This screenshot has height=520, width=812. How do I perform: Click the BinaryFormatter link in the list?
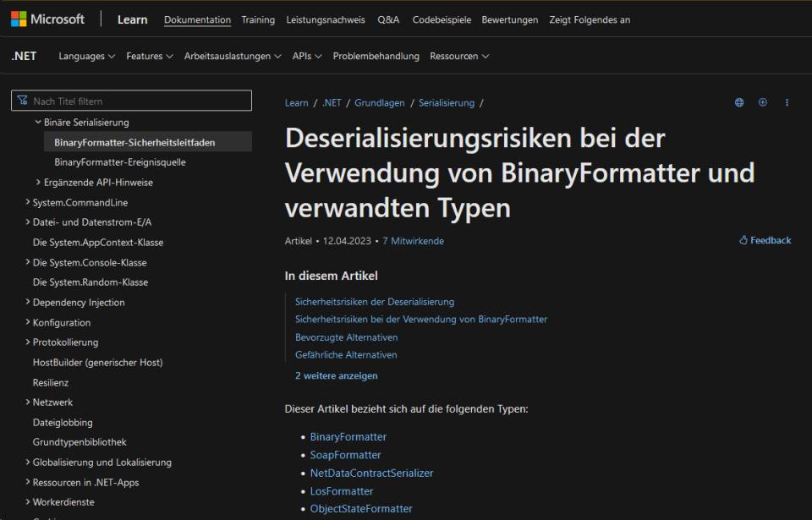[348, 436]
